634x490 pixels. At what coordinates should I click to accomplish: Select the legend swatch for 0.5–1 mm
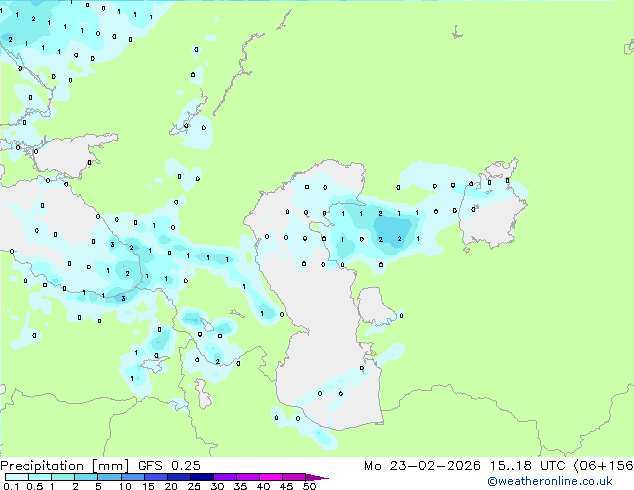click(40, 477)
